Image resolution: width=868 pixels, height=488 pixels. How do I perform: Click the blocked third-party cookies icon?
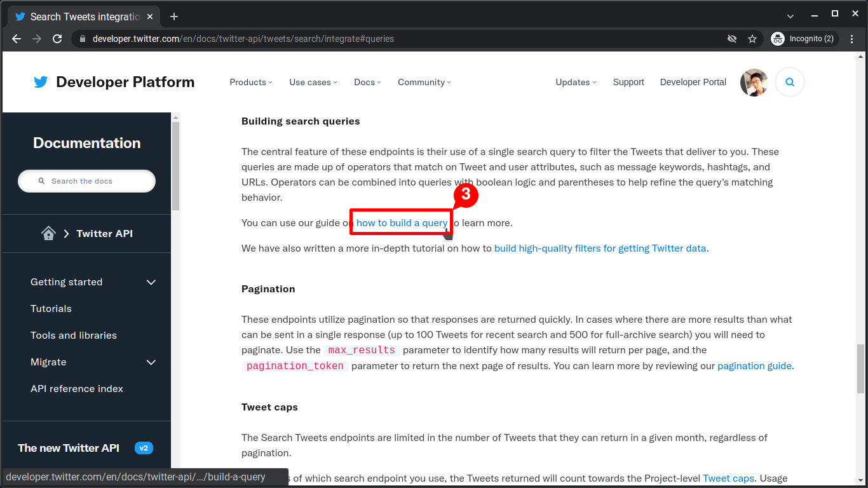pyautogui.click(x=732, y=39)
